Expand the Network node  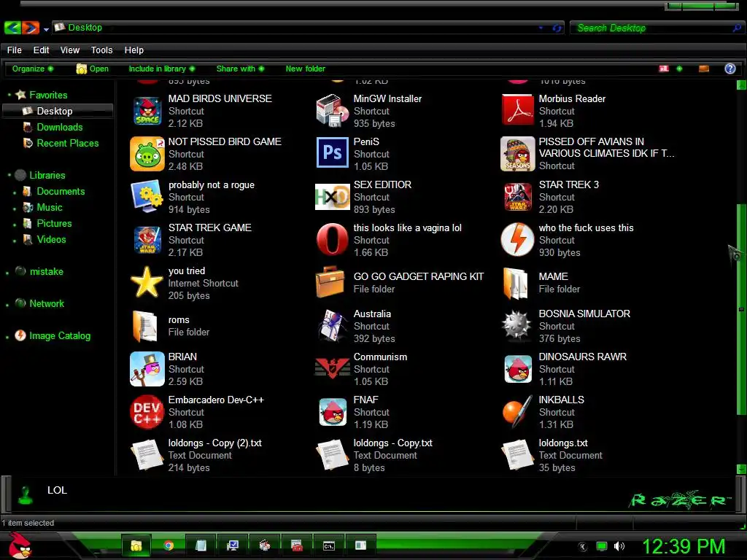pos(7,305)
